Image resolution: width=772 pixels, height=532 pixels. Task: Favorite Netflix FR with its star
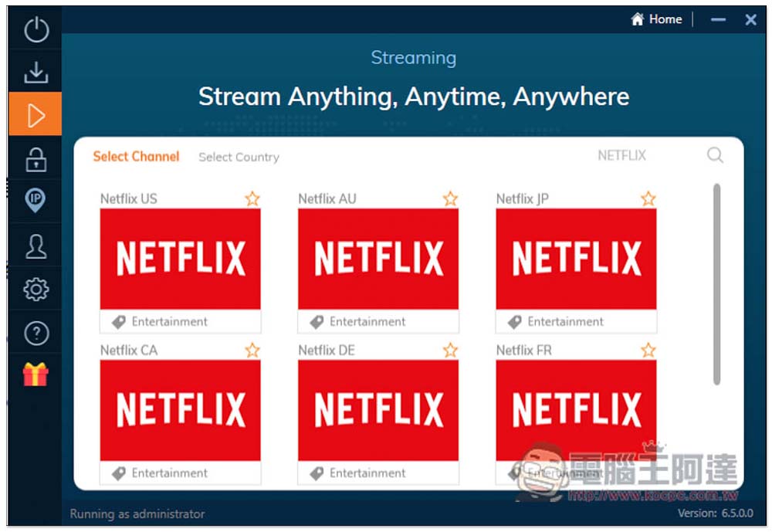click(648, 351)
